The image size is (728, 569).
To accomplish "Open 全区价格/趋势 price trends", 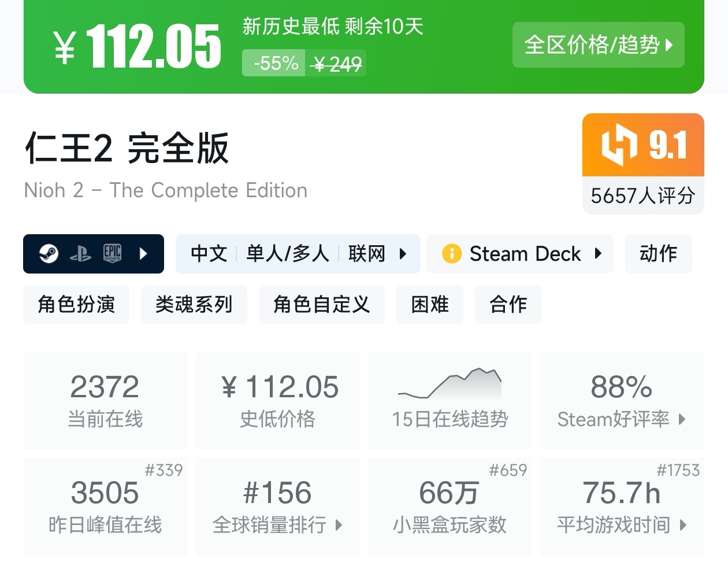I will (x=598, y=45).
